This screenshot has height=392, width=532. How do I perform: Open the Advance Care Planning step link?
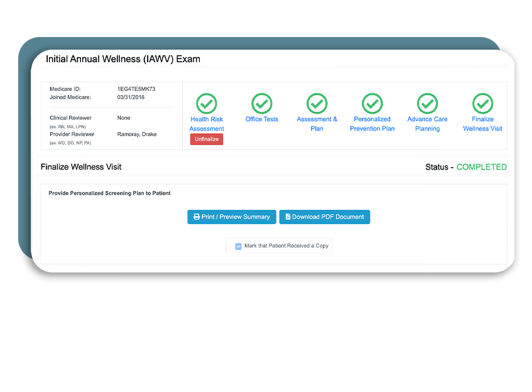pyautogui.click(x=428, y=124)
